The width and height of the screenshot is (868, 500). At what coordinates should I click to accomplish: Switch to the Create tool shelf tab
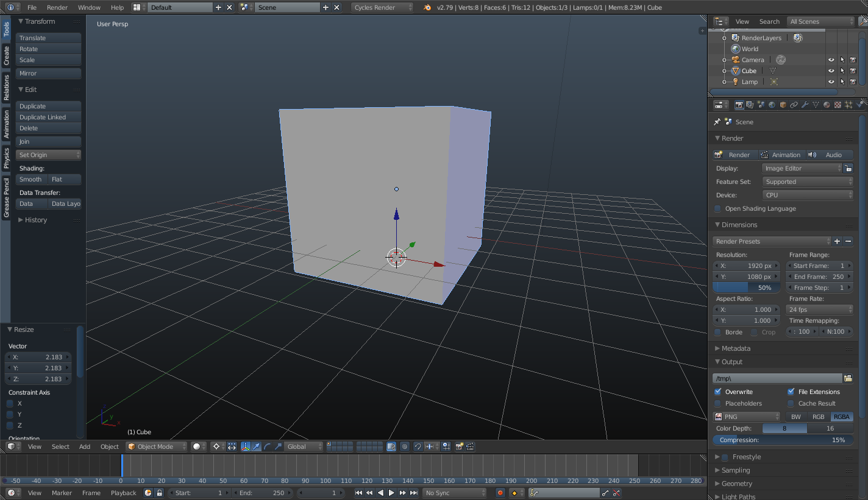pos(6,55)
